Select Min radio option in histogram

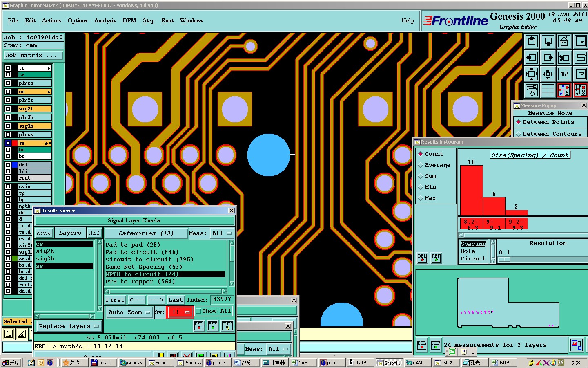pos(421,187)
